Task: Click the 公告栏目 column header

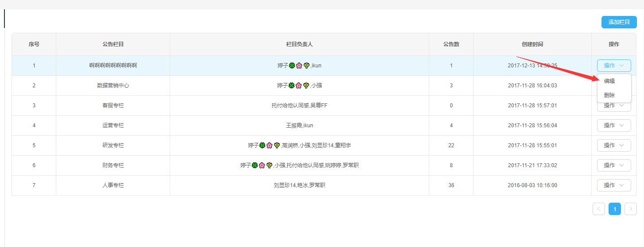Action: pyautogui.click(x=113, y=44)
